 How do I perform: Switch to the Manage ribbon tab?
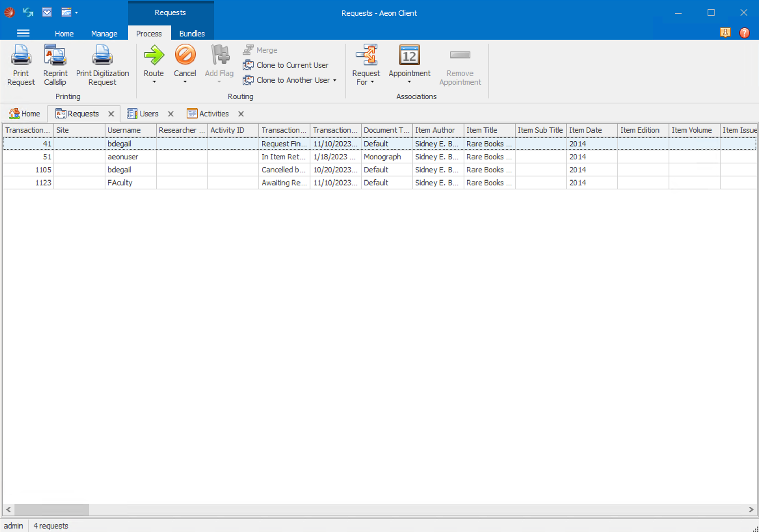104,34
